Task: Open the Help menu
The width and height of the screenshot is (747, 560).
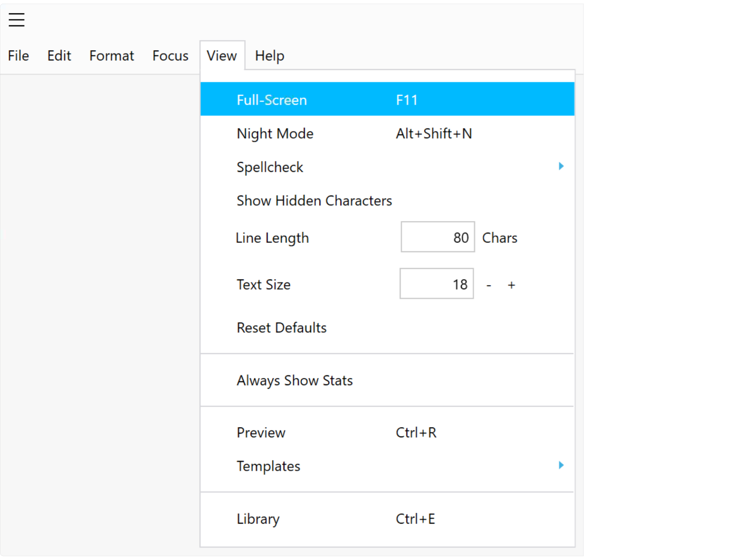Action: coord(270,56)
